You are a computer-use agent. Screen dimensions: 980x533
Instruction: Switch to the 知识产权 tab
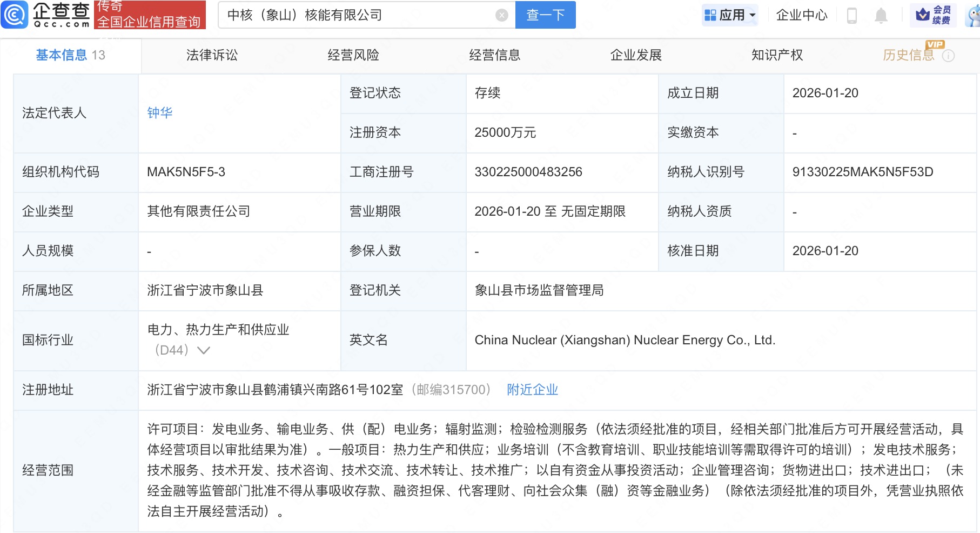pos(776,55)
